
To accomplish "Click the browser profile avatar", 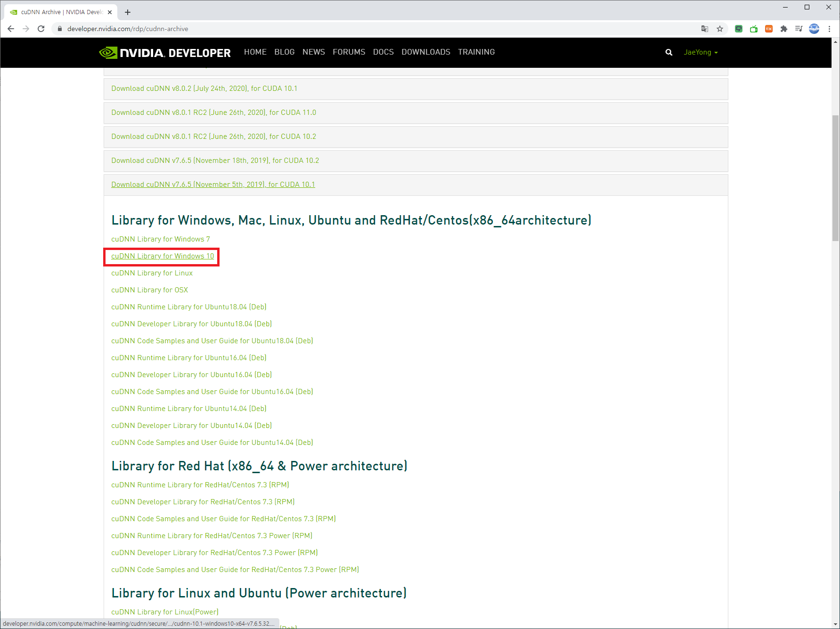I will [x=814, y=29].
